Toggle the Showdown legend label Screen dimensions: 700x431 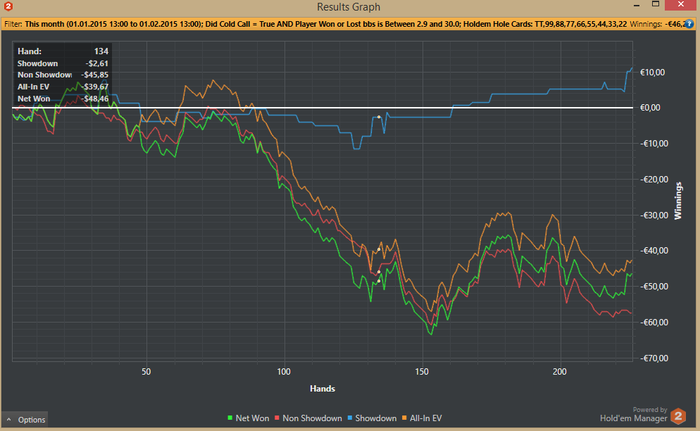pos(375,418)
